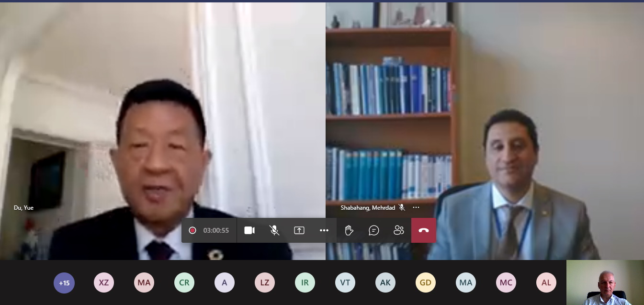644x305 pixels.
Task: Show the participants panel
Action: point(399,230)
